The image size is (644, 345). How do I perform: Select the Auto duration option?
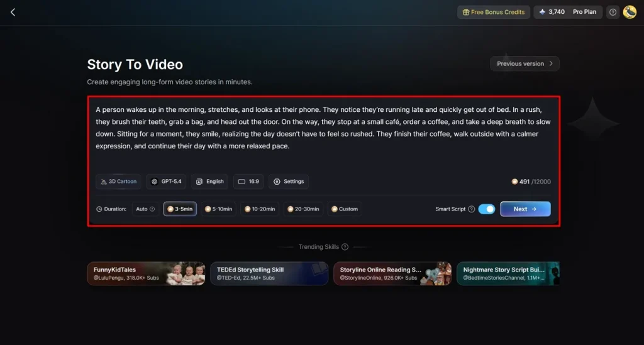pos(145,209)
